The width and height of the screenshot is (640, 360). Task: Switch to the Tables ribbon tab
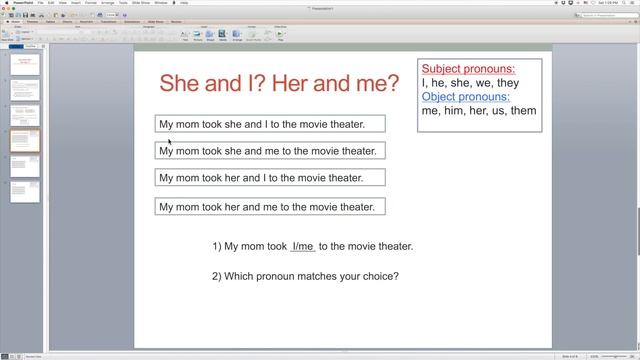50,22
